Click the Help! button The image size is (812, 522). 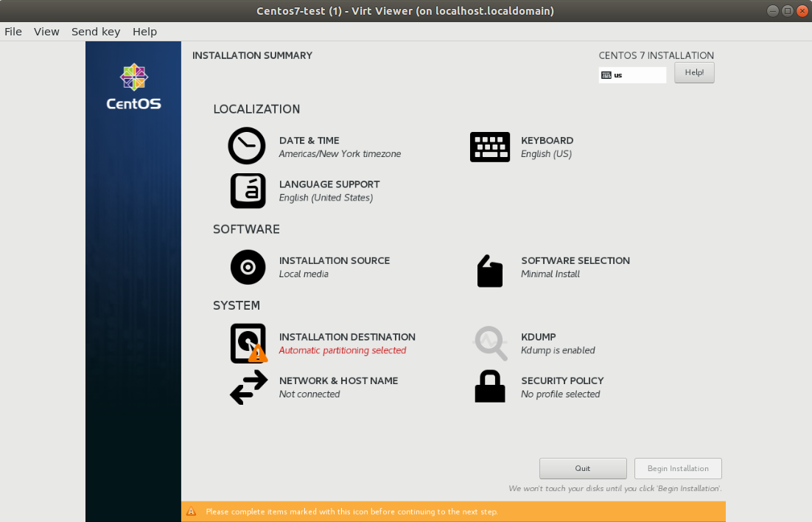pyautogui.click(x=694, y=72)
